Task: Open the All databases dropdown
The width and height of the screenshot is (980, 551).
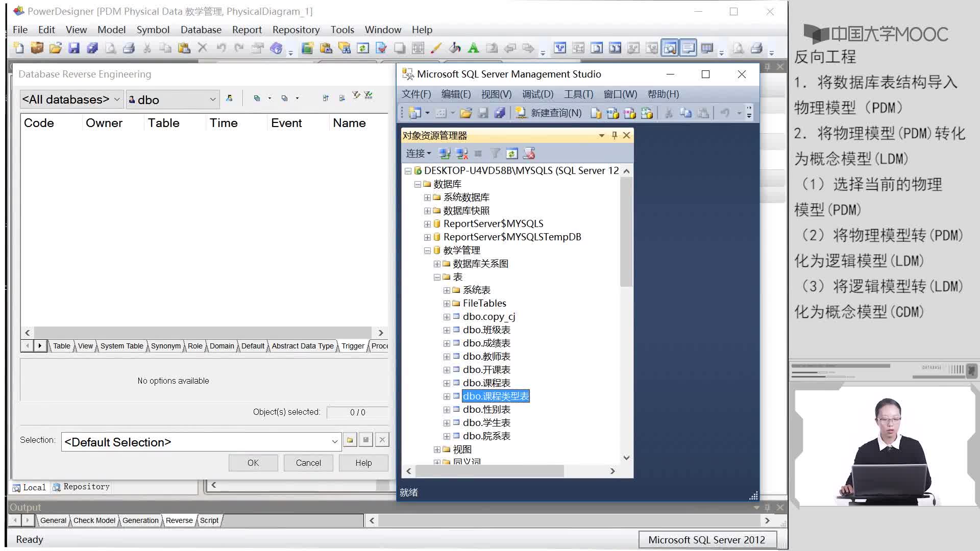Action: tap(71, 99)
